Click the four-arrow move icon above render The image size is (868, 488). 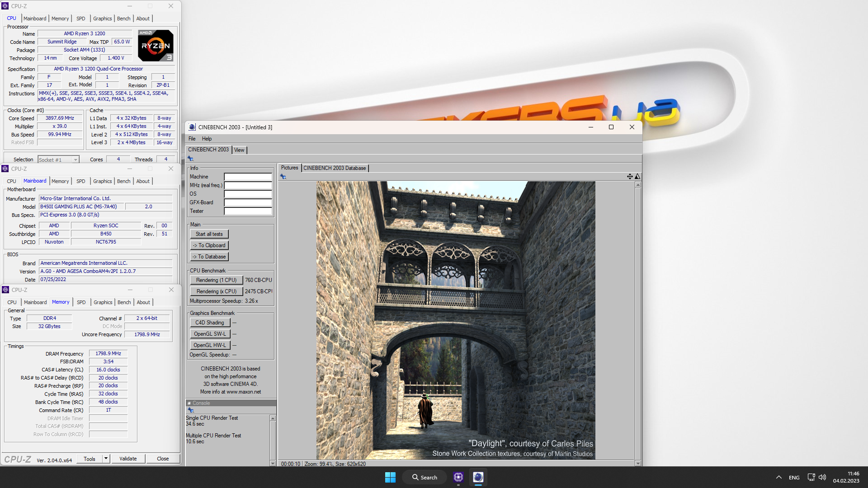tap(630, 177)
